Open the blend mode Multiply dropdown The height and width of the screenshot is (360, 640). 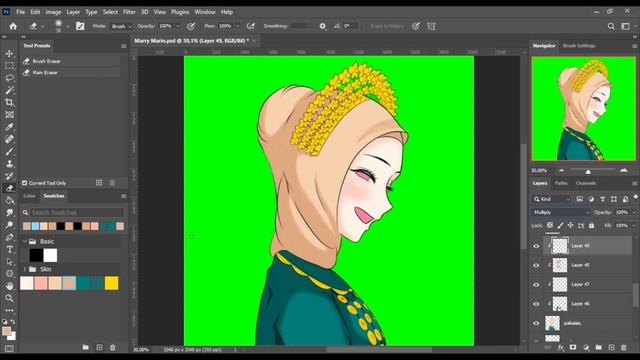pos(560,212)
